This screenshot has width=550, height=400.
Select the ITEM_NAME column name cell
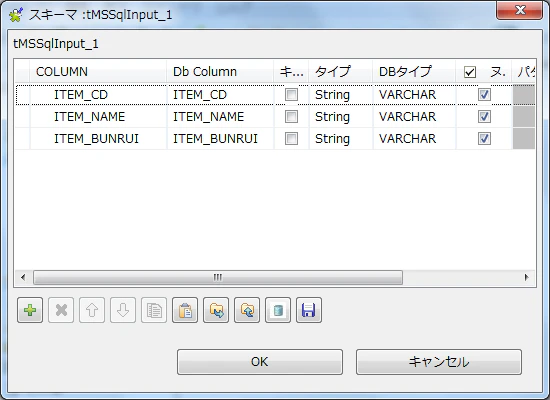[x=98, y=117]
